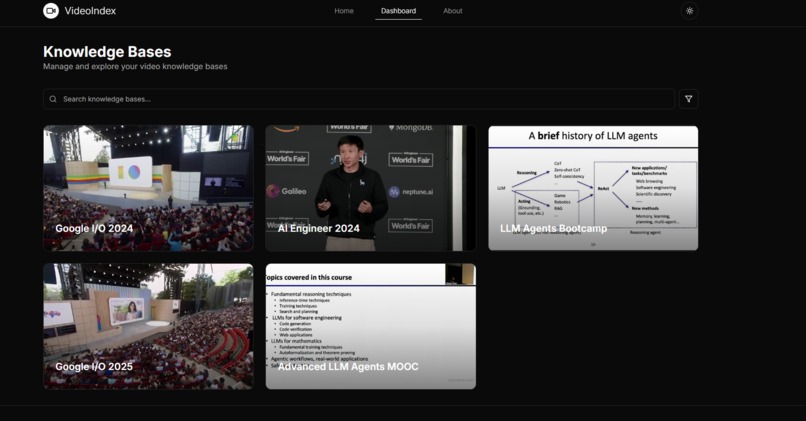
Task: Click the Knowledge Bases heading
Action: coord(107,52)
